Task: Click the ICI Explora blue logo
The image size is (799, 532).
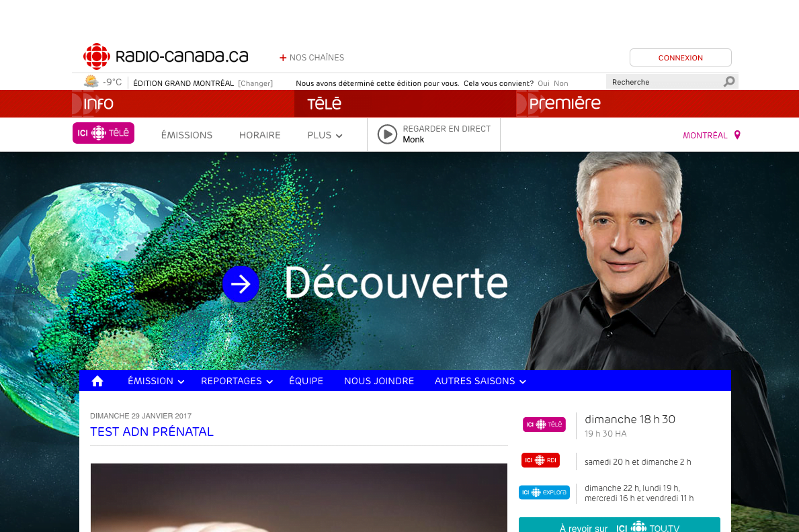Action: pyautogui.click(x=544, y=492)
